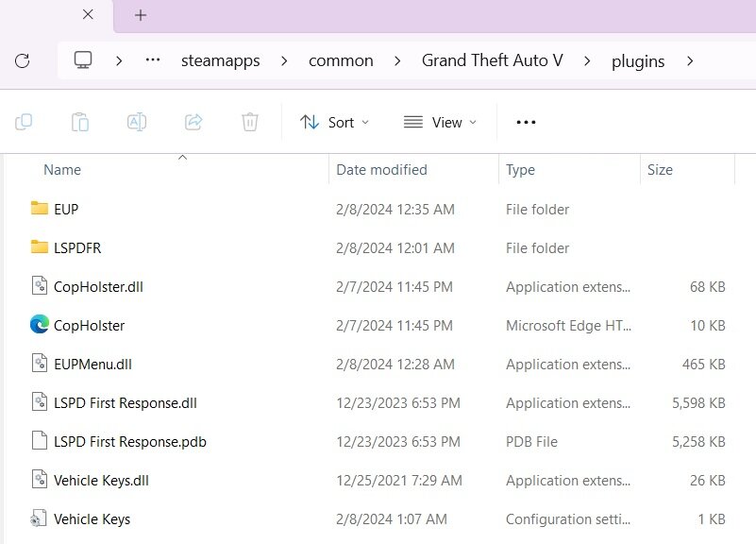
Task: Click the Microsoft Edge HT... type cell
Action: pyautogui.click(x=568, y=326)
